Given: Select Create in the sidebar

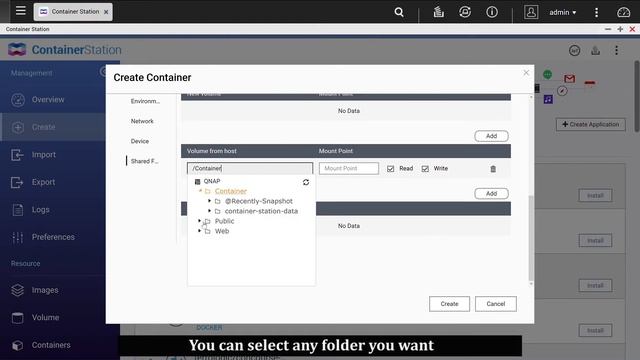Looking at the screenshot, I should pos(43,127).
